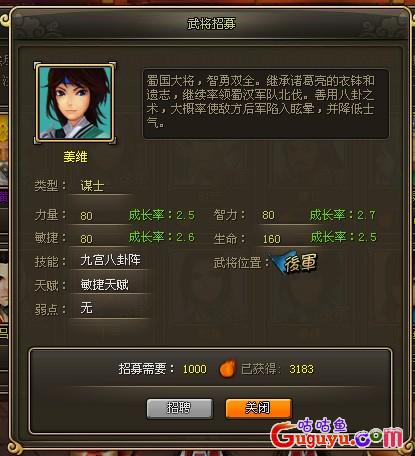
Task: Click the 智力 growth rate 2.7
Action: 343,215
